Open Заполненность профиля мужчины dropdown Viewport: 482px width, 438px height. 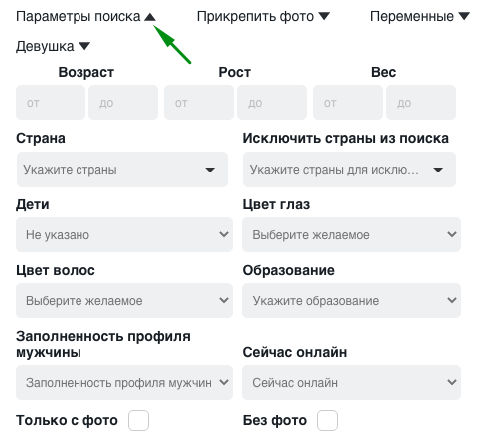click(x=124, y=382)
